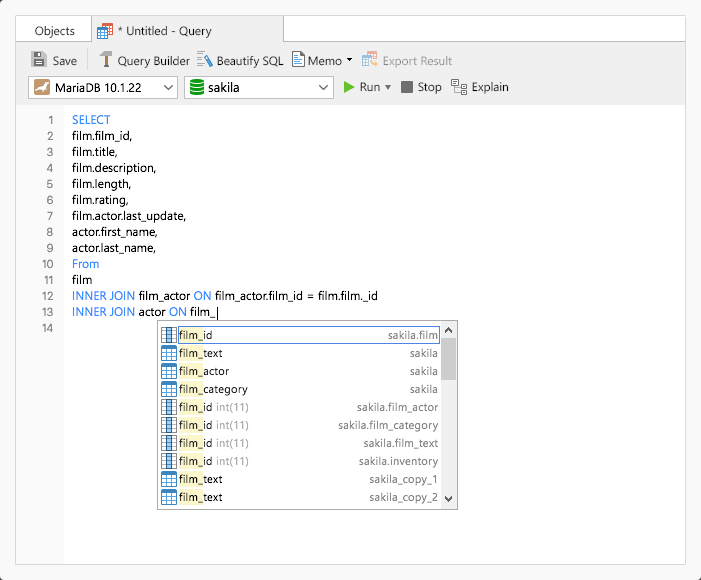The height and width of the screenshot is (580, 701).
Task: Click table icon of sakila_copy_1 film_text
Action: (169, 479)
